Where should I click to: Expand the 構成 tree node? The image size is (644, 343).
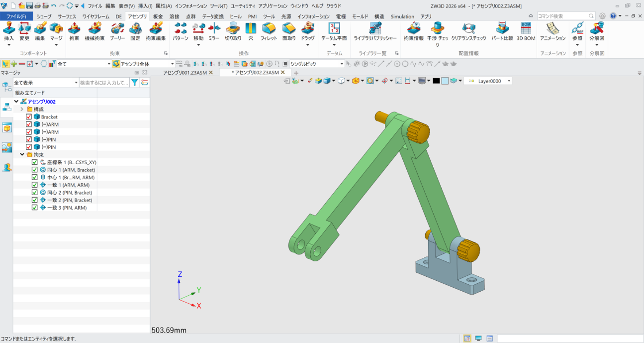click(22, 109)
